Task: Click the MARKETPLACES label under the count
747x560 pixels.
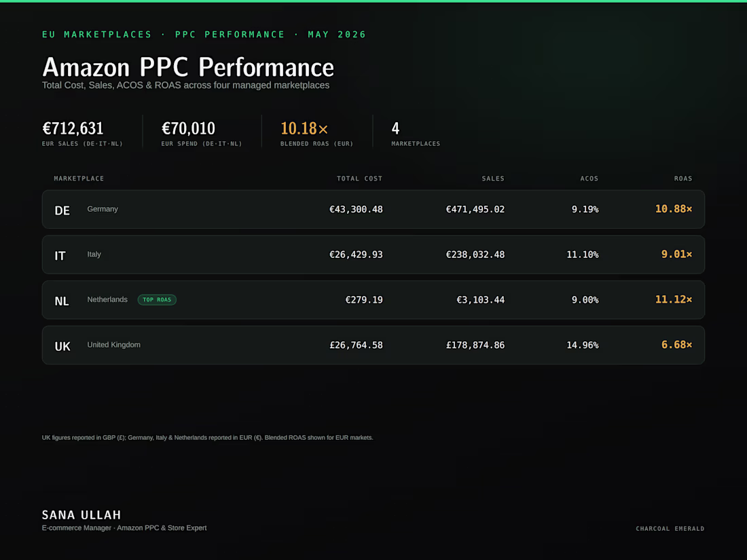Action: pos(416,143)
